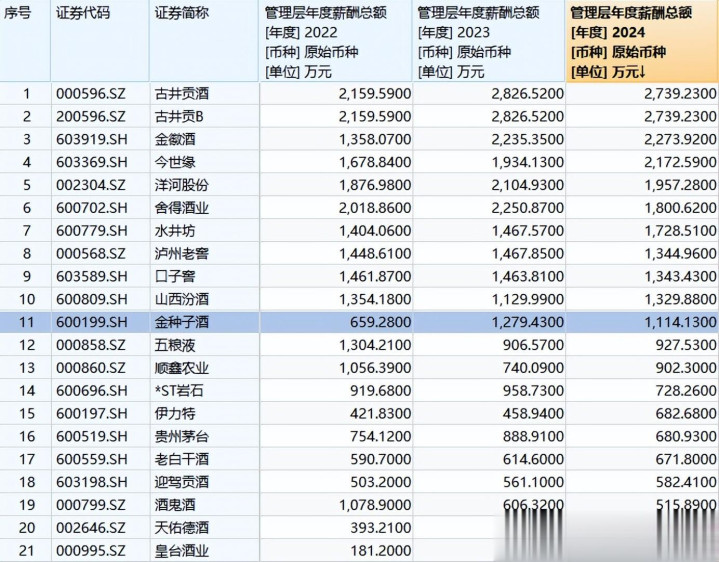Select stock code 000596.SZ
The image size is (719, 562).
point(91,94)
